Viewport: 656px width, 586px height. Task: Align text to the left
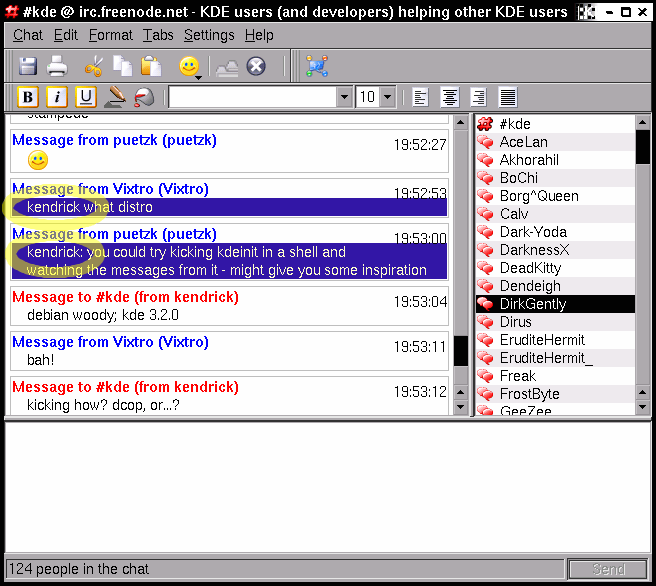(421, 97)
